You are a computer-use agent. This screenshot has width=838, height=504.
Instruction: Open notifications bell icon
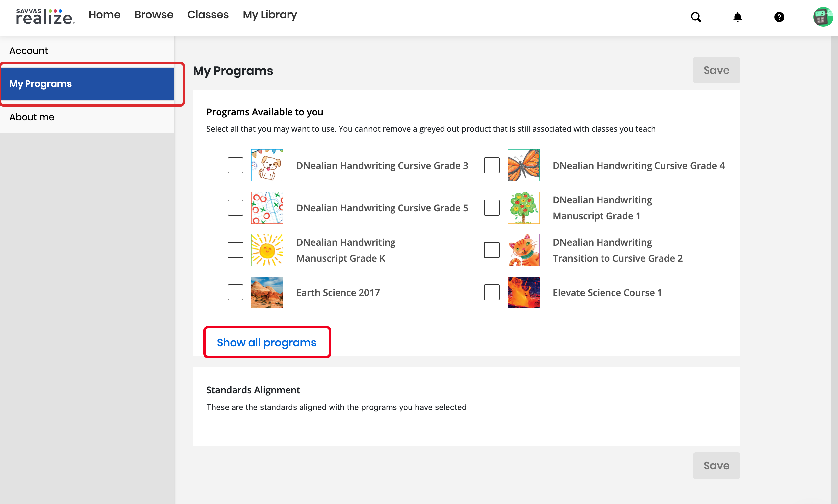point(737,17)
